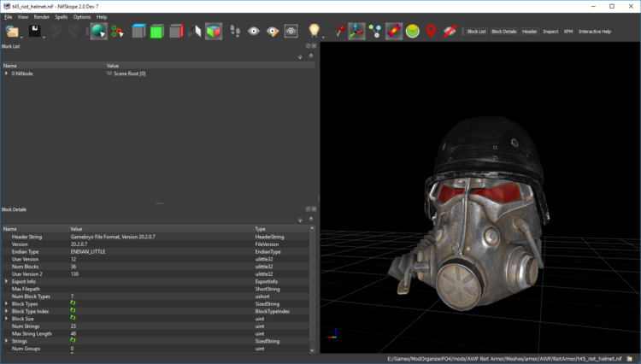
Task: Toggle the Header panel button
Action: click(529, 32)
